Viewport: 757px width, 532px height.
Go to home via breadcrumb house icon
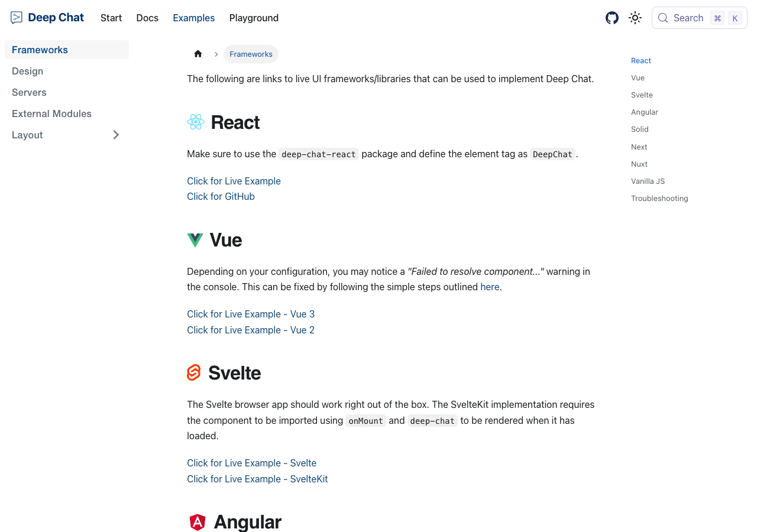[198, 54]
